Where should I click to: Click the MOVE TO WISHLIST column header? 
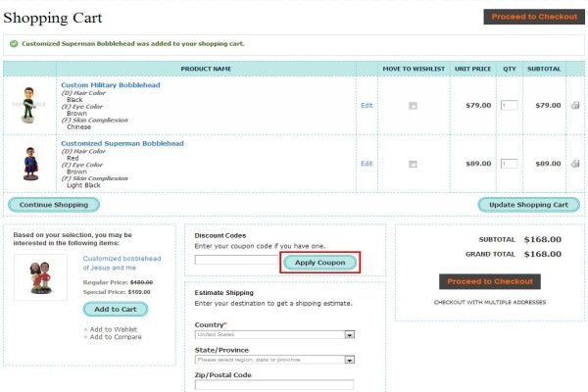tap(414, 69)
